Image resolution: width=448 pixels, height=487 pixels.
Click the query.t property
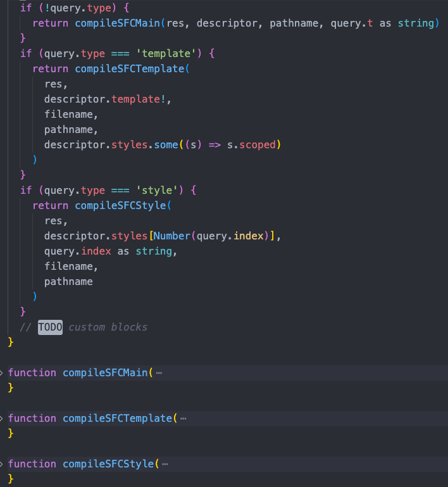click(x=352, y=23)
